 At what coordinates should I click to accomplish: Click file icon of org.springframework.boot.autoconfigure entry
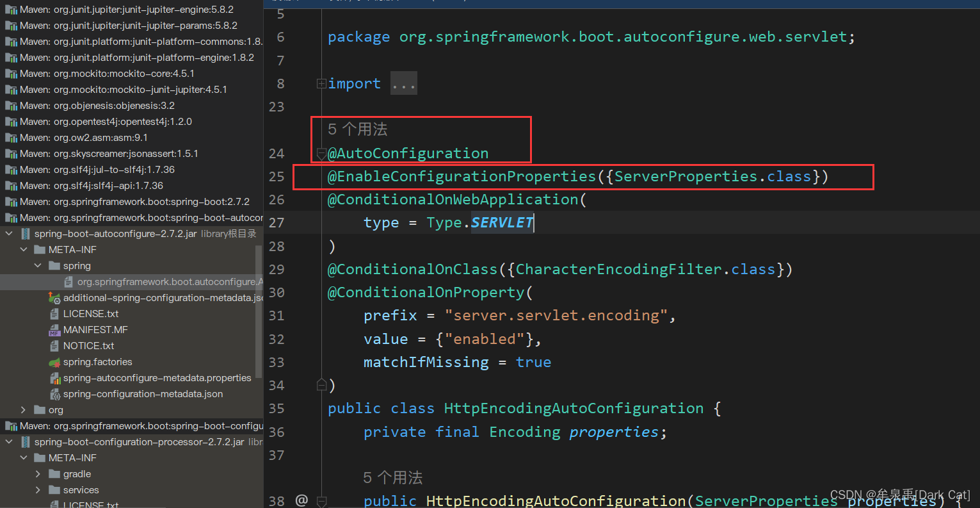pos(68,282)
